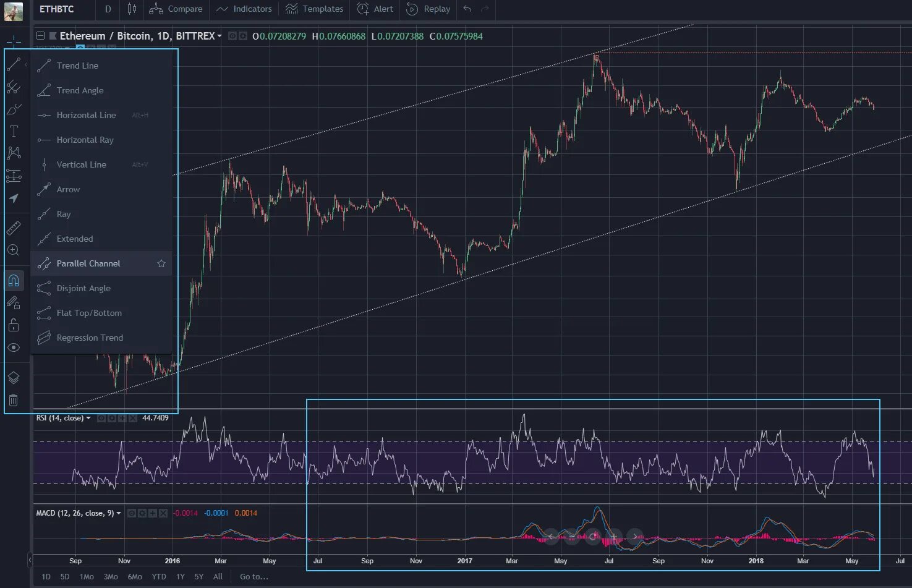Collapse the line tools flyout arrow
The image size is (912, 588).
pyautogui.click(x=26, y=64)
